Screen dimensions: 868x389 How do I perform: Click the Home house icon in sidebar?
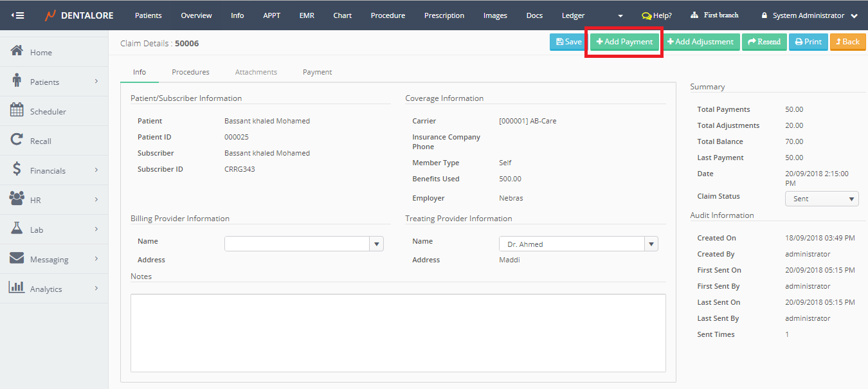click(x=17, y=51)
